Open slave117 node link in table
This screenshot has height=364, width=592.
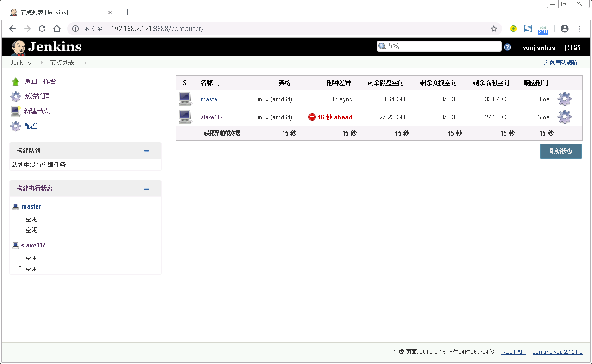[x=212, y=117]
